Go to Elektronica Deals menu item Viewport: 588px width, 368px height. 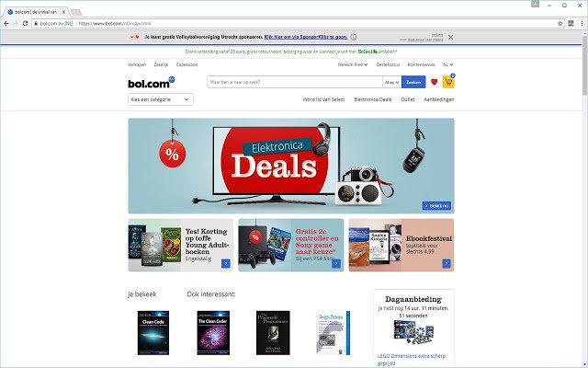(372, 99)
